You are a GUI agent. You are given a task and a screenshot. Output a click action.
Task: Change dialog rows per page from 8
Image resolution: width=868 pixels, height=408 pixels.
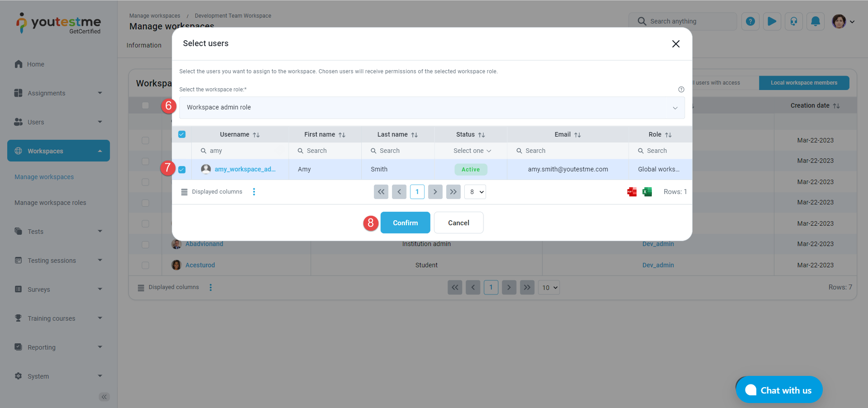click(475, 192)
